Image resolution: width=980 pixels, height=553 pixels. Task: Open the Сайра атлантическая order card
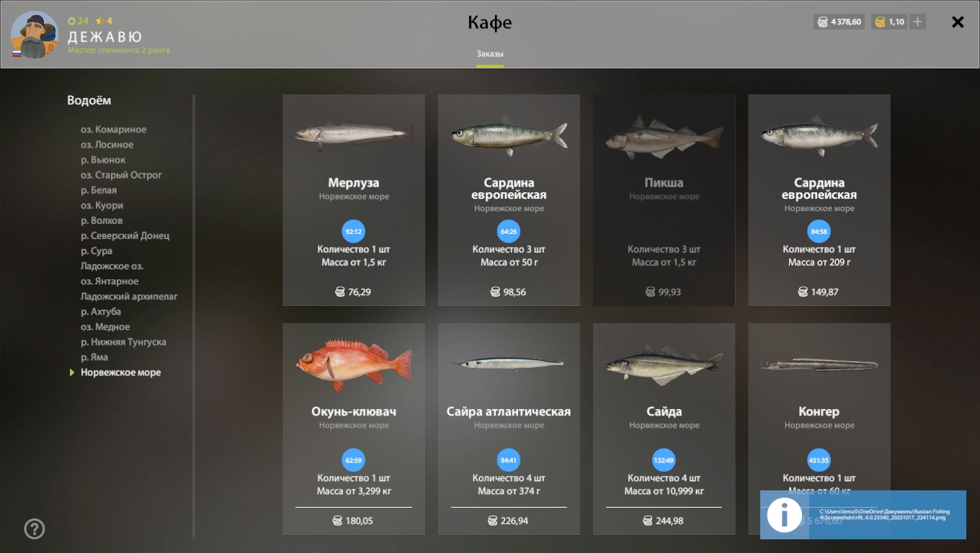[x=509, y=429]
